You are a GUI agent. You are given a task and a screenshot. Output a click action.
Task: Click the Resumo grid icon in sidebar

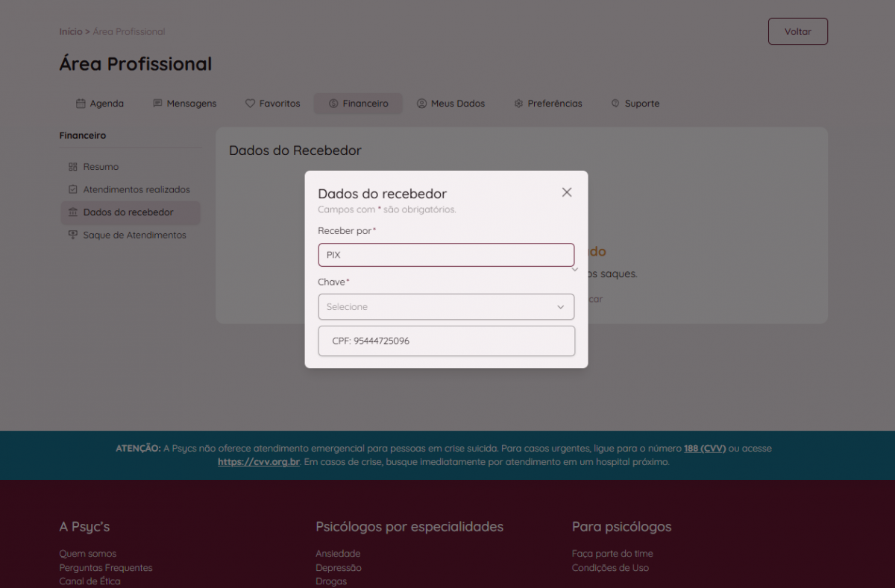click(x=72, y=167)
